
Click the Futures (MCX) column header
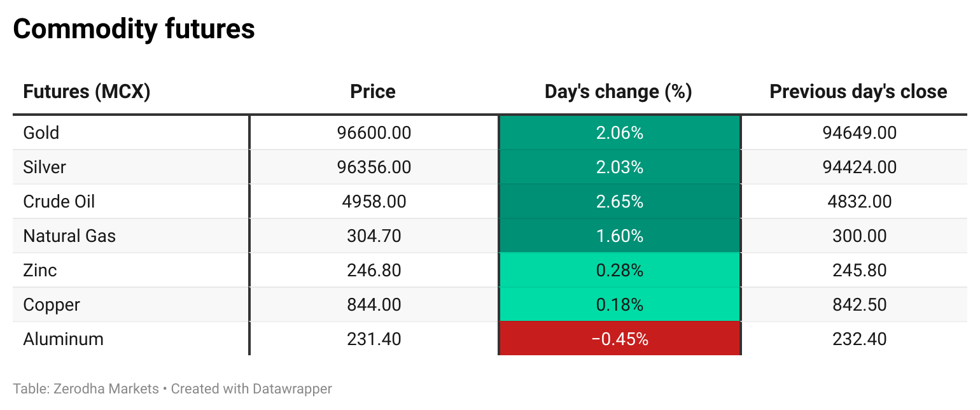pyautogui.click(x=87, y=92)
